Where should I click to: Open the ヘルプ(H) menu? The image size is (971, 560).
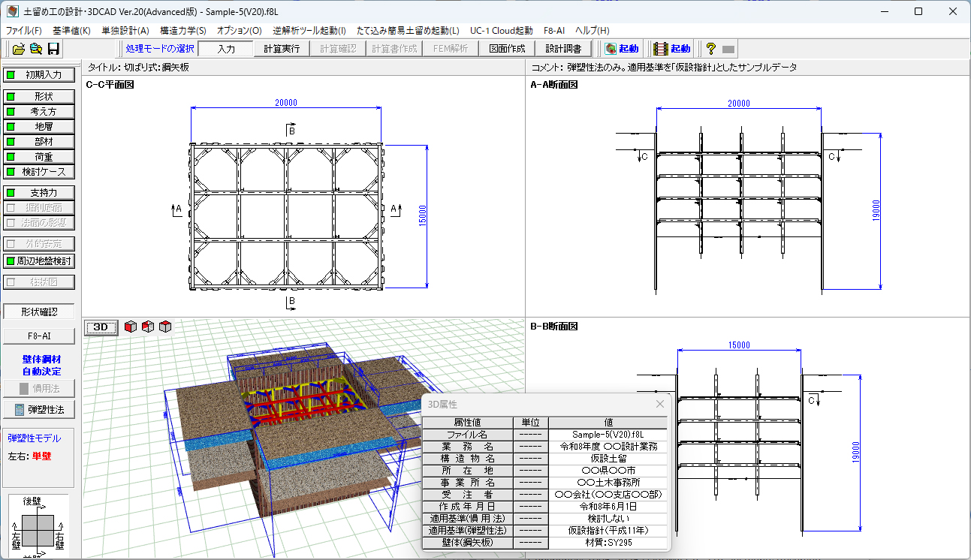[593, 31]
